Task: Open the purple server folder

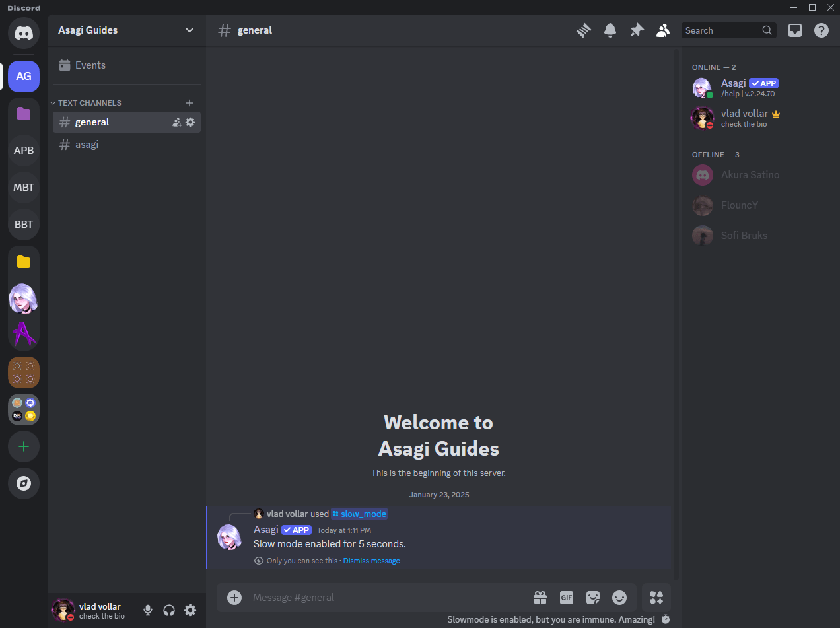Action: point(24,114)
